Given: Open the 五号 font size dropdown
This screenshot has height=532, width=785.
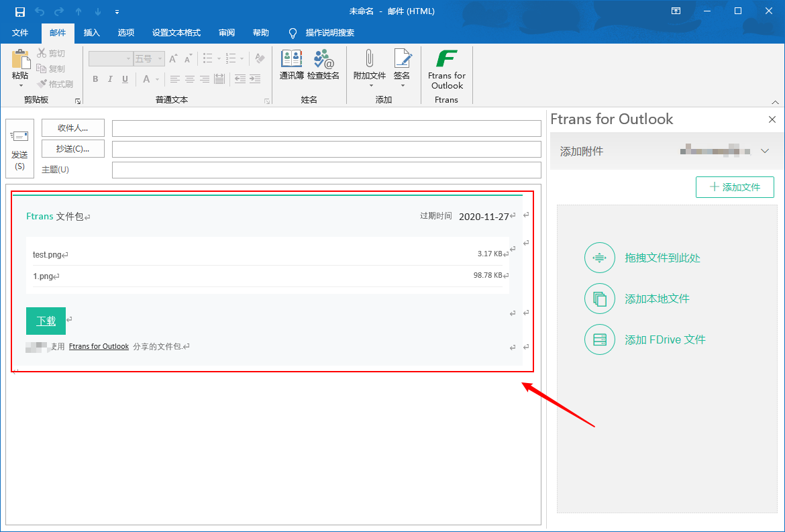Looking at the screenshot, I should pos(160,59).
